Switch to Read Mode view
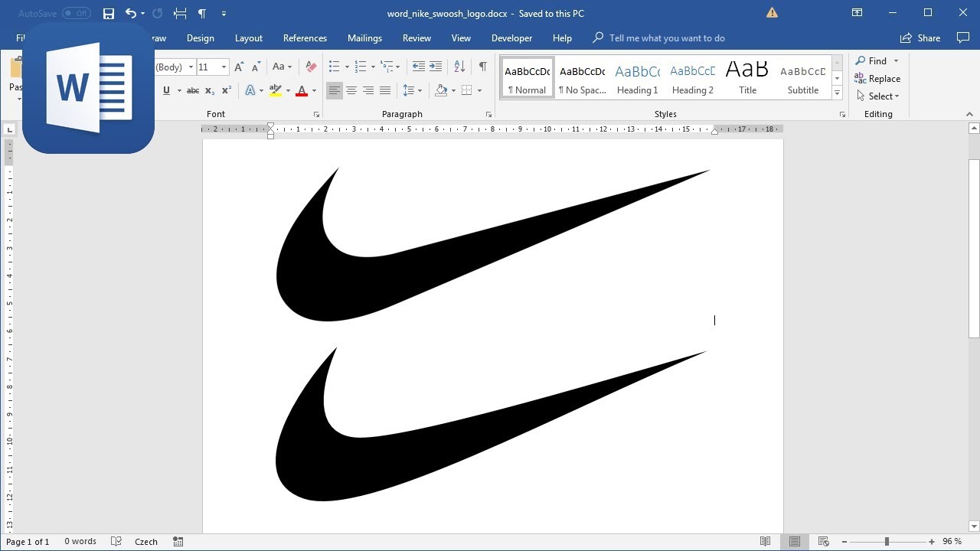Viewport: 980px width, 551px height. tap(765, 542)
